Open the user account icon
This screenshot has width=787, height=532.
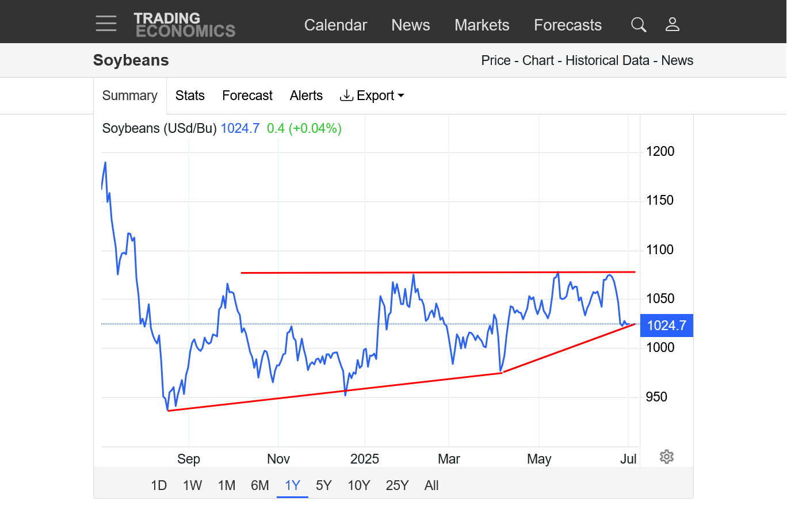pyautogui.click(x=673, y=25)
